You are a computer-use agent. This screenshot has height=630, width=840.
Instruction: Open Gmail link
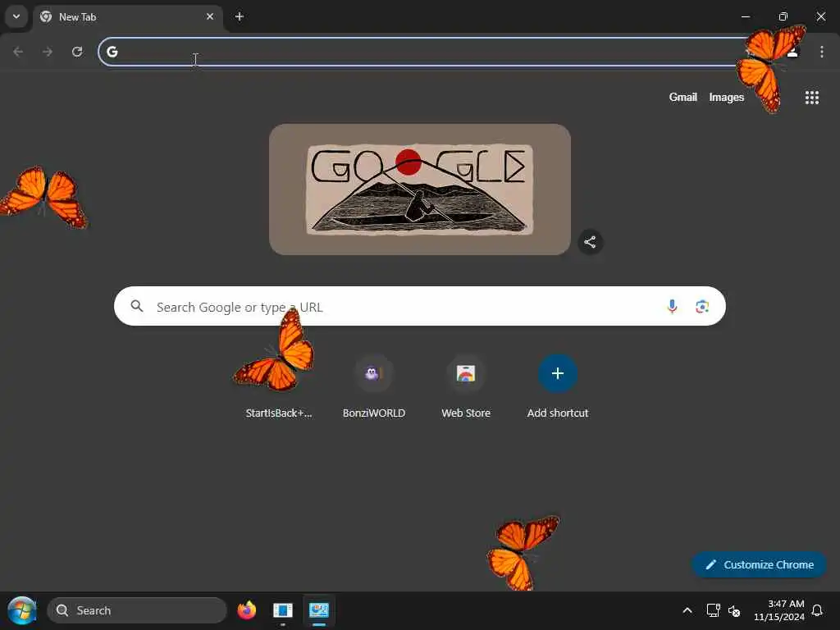coord(682,97)
